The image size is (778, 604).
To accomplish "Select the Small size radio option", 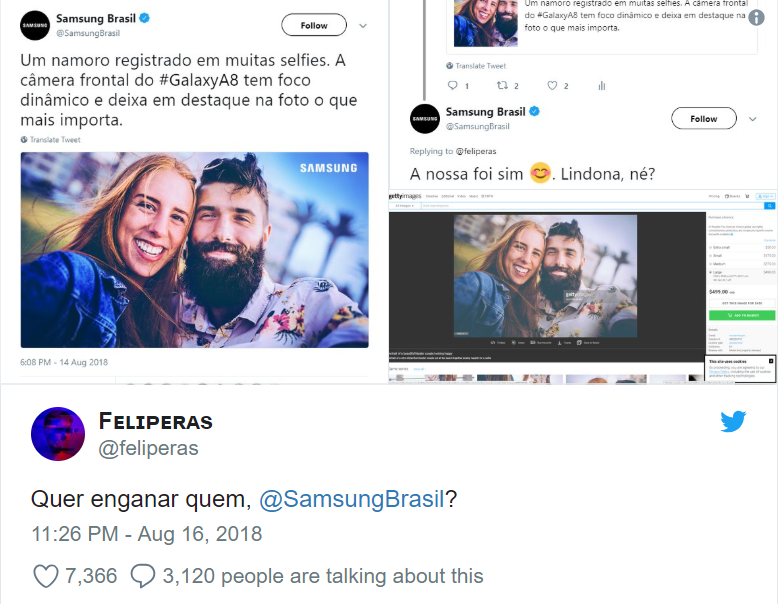I will click(x=709, y=256).
